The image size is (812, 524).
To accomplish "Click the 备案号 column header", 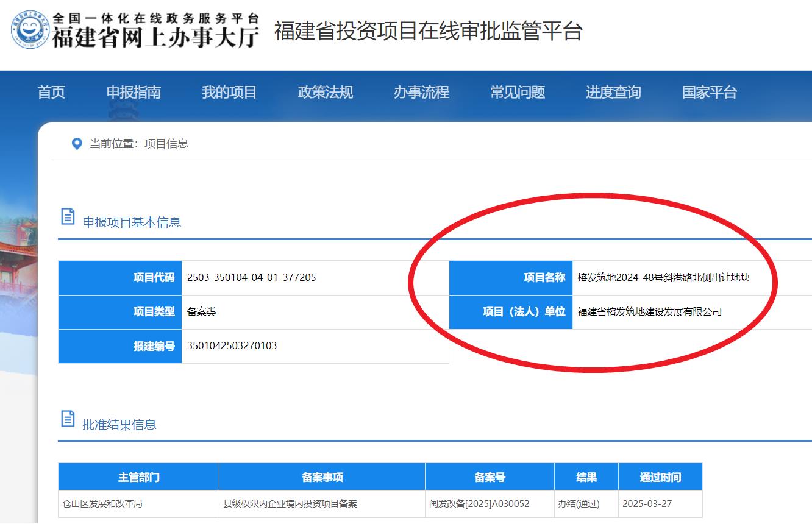I will pyautogui.click(x=490, y=477).
